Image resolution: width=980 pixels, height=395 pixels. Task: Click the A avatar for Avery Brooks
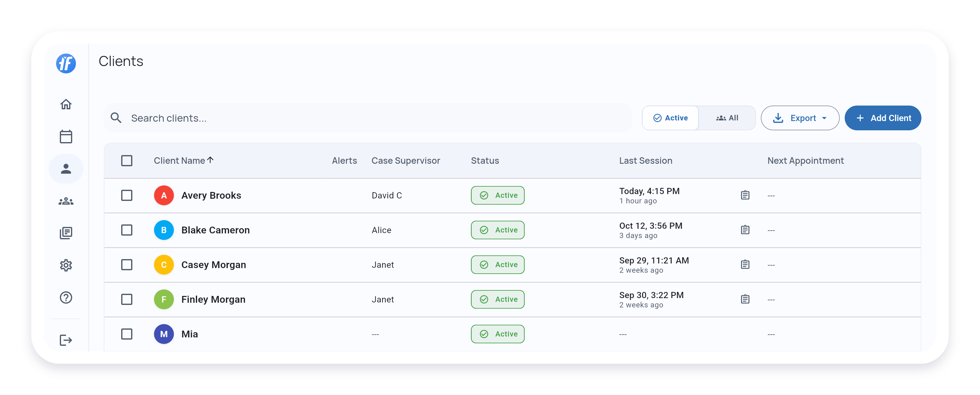[x=164, y=195]
